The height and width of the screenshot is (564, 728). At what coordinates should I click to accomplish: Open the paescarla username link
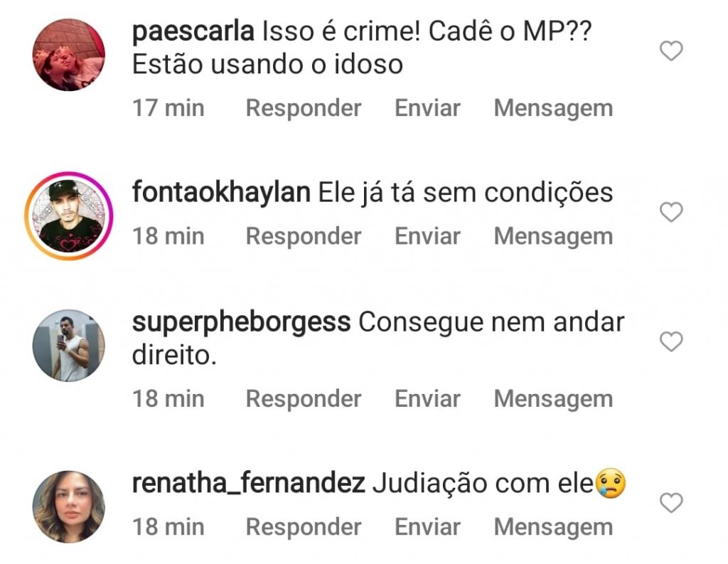(193, 33)
